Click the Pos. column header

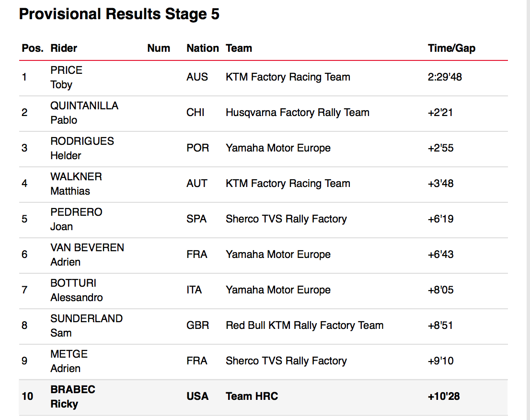33,48
